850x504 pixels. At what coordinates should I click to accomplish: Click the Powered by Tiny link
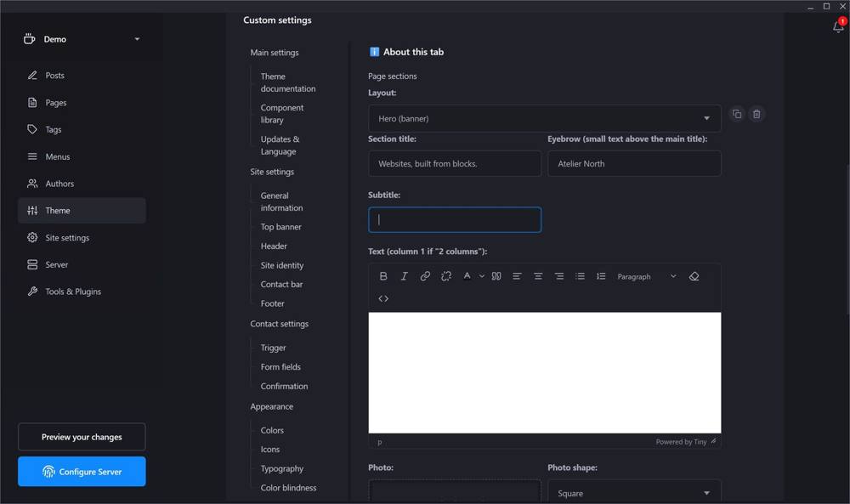[x=681, y=442]
